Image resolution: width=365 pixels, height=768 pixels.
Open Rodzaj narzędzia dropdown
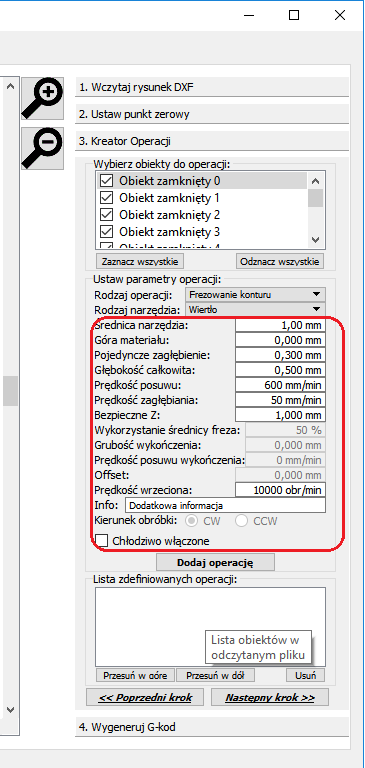pos(255,310)
